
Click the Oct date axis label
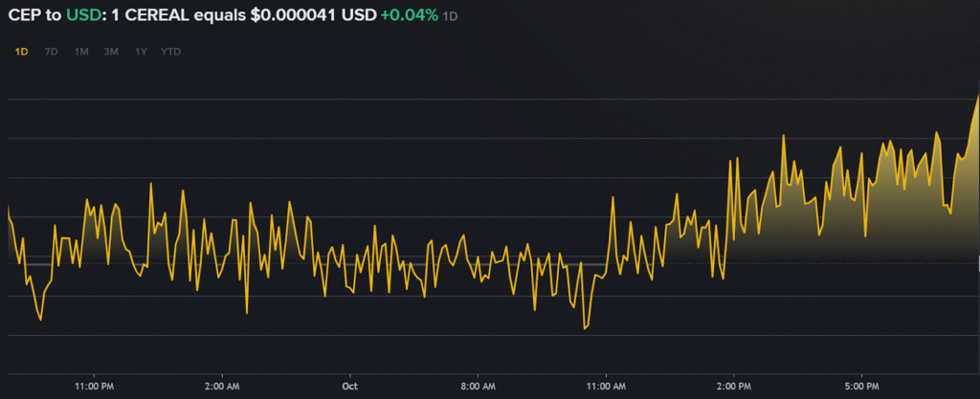(x=349, y=387)
